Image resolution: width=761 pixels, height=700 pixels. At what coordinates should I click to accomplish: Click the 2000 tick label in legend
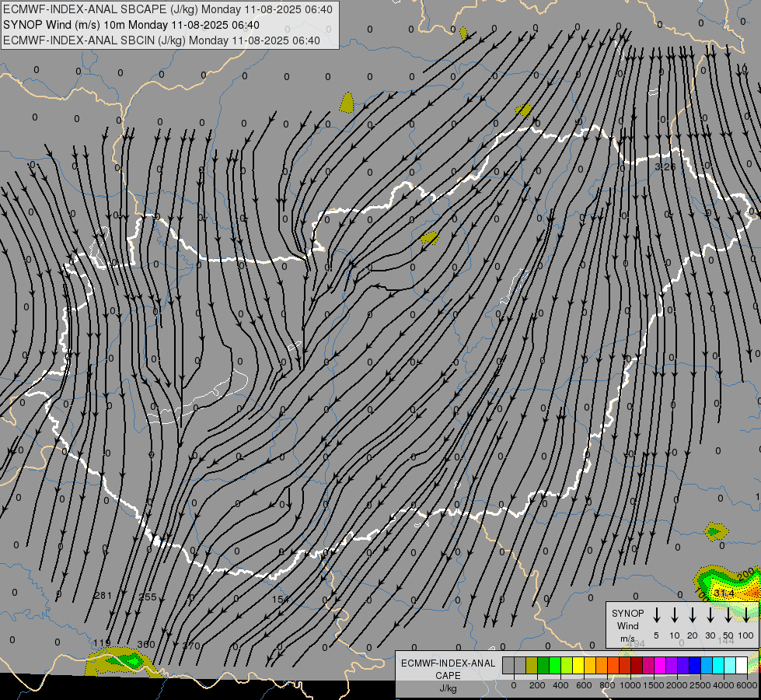click(x=676, y=685)
